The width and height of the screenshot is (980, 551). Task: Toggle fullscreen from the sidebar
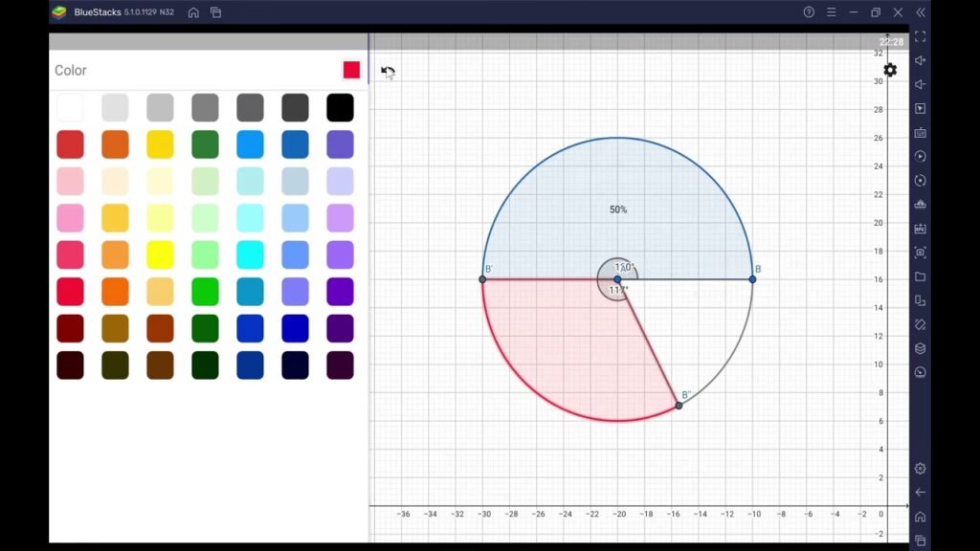[920, 36]
